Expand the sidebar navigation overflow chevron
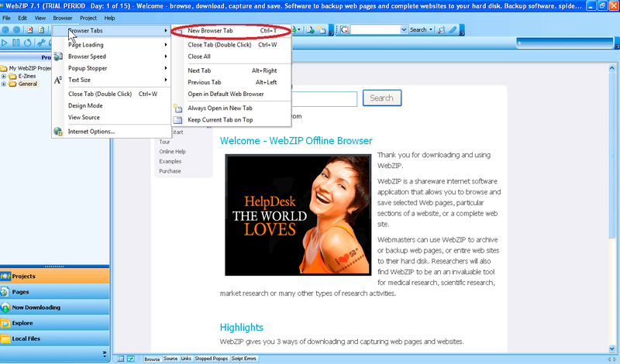Viewport: 620px width, 364px height. click(105, 353)
